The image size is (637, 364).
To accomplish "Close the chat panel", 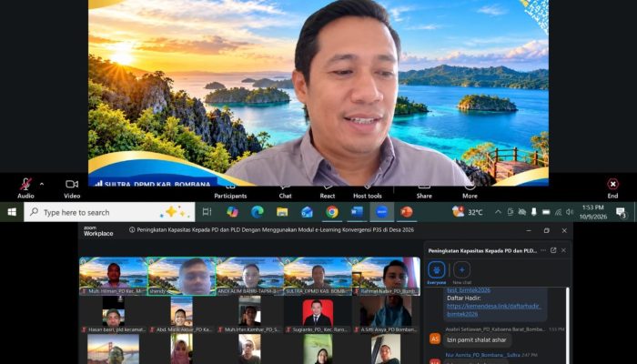I will pos(563,250).
